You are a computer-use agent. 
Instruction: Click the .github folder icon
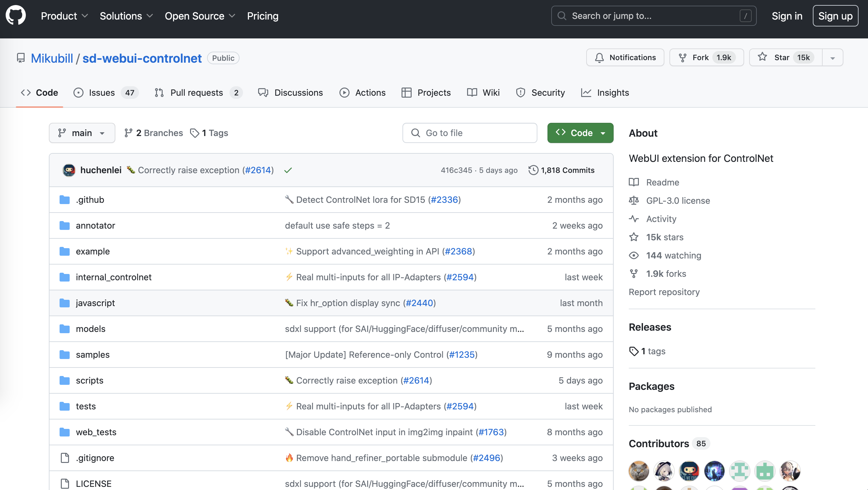point(64,200)
